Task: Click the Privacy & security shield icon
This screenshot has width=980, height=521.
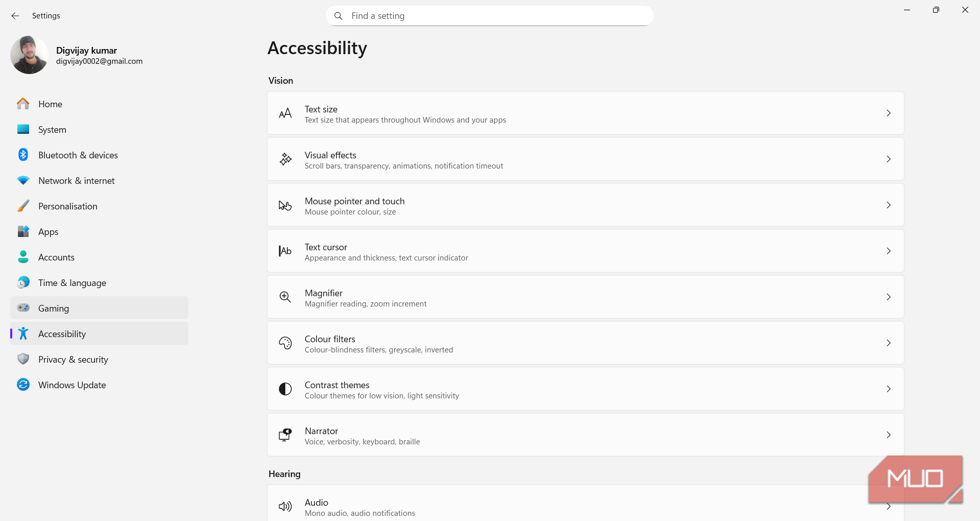Action: tap(23, 359)
